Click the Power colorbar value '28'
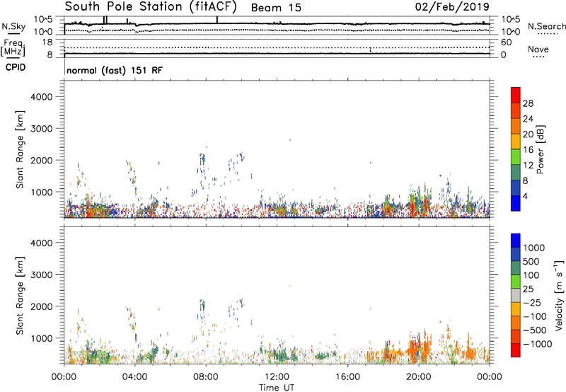This screenshot has height=392, width=566. click(x=528, y=103)
